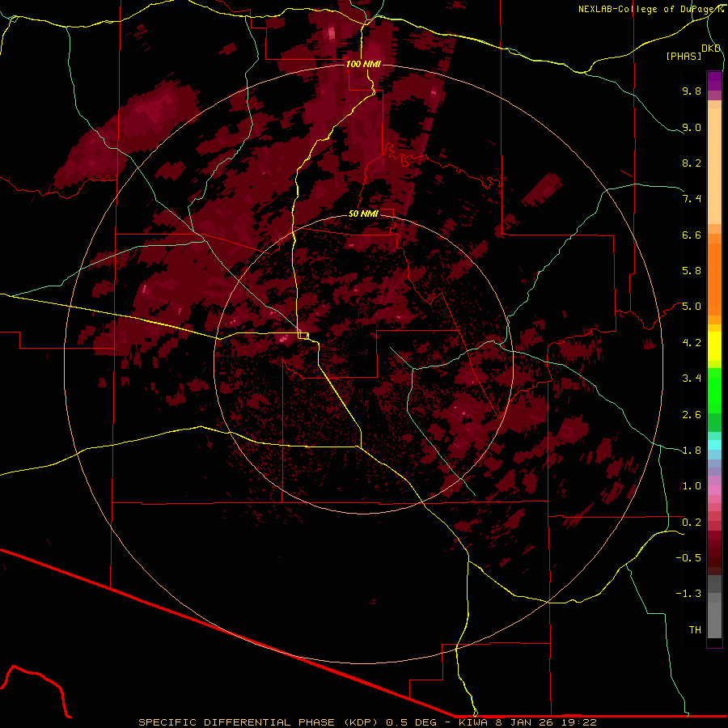Click the green segment of the color bar
The height and width of the screenshot is (728, 728).
click(714, 400)
